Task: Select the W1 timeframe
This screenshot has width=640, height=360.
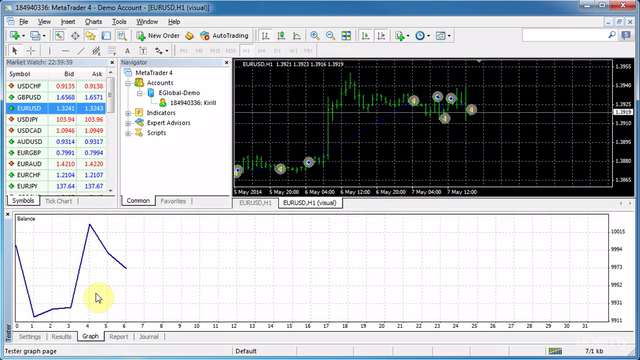Action: 293,51
